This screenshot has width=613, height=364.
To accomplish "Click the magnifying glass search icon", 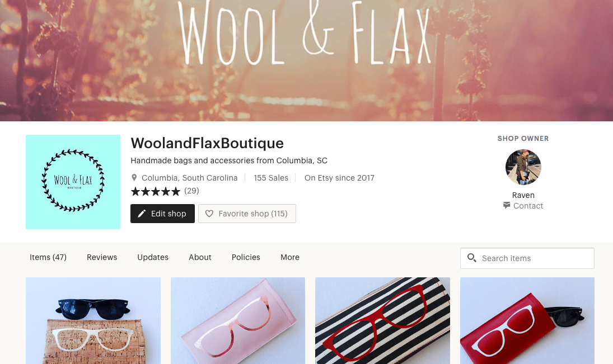I will coord(471,258).
